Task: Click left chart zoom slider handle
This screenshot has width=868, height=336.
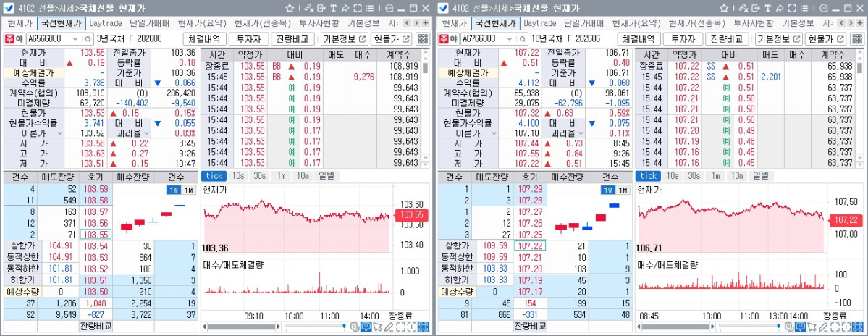Action: click(345, 326)
